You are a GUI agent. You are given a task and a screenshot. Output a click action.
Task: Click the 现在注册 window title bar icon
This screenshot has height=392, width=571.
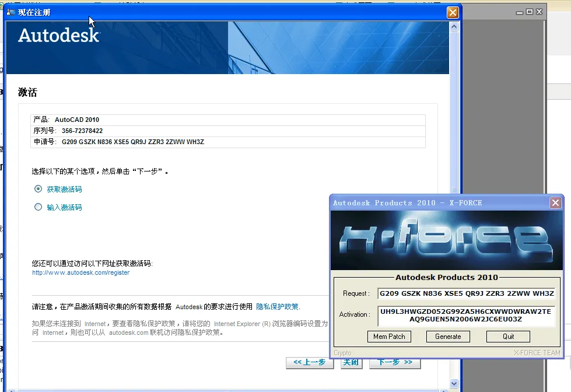(x=10, y=12)
